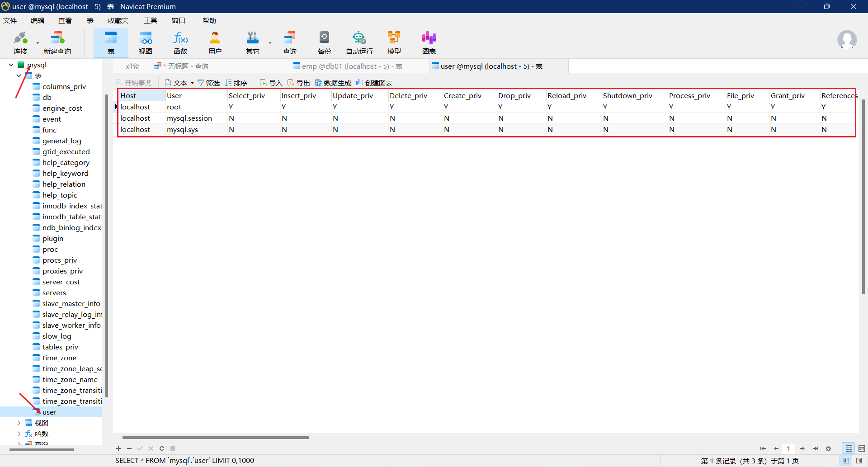Click the mysql.session user cell

tap(196, 118)
